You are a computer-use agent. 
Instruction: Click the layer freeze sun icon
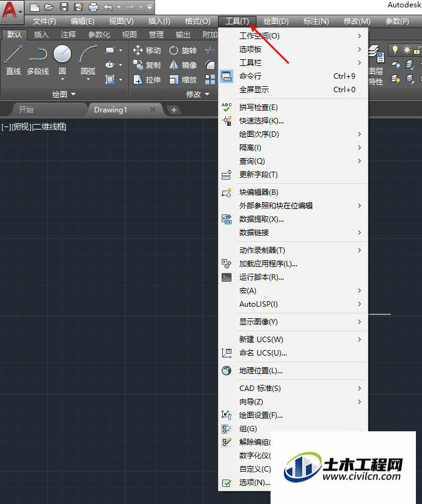407,50
